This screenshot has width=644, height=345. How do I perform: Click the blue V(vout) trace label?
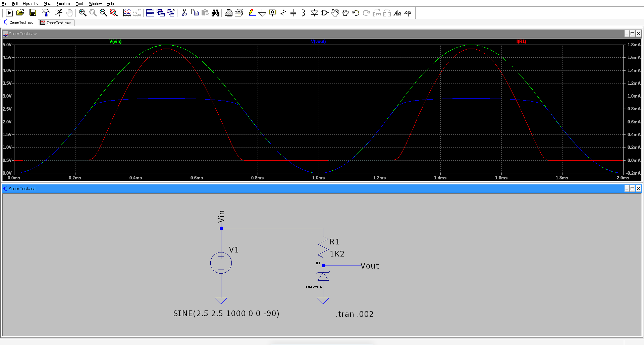pos(318,42)
